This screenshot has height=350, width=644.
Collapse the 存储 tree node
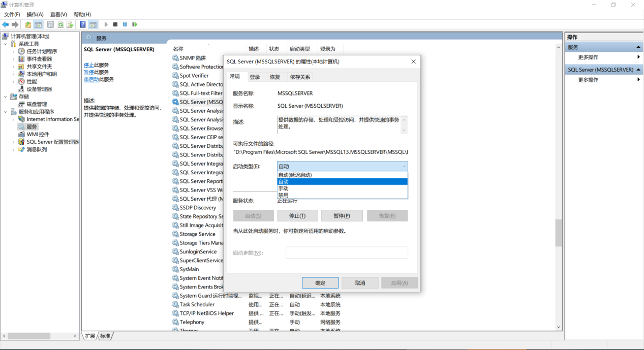tap(6, 97)
